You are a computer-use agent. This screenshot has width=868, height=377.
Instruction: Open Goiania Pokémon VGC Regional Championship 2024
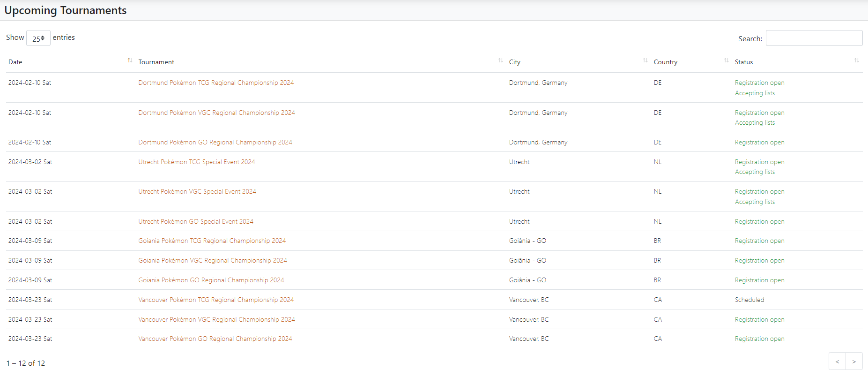tap(213, 261)
